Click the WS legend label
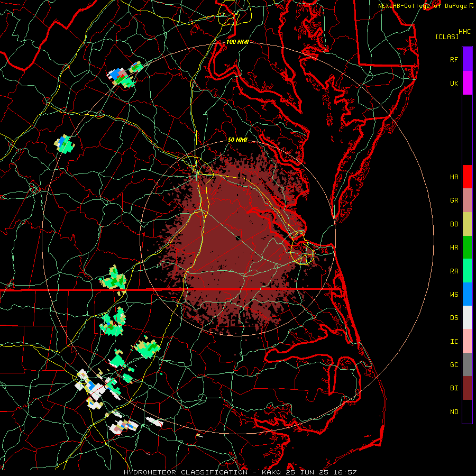Viewport: 476px width, 476px height. [x=454, y=294]
